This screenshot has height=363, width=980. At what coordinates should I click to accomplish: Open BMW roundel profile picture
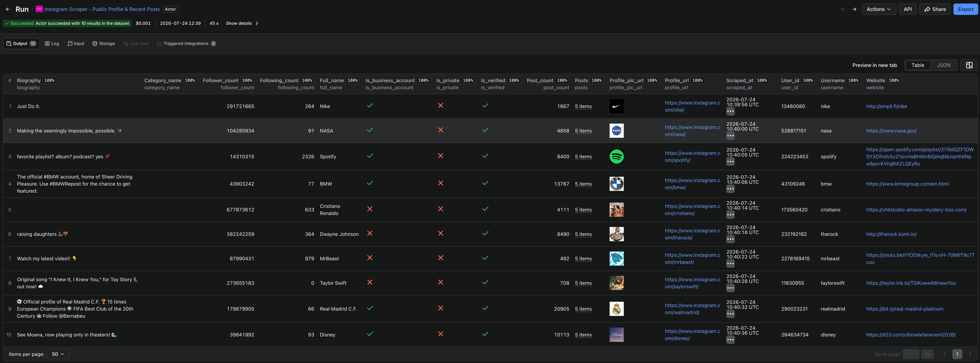tap(616, 184)
